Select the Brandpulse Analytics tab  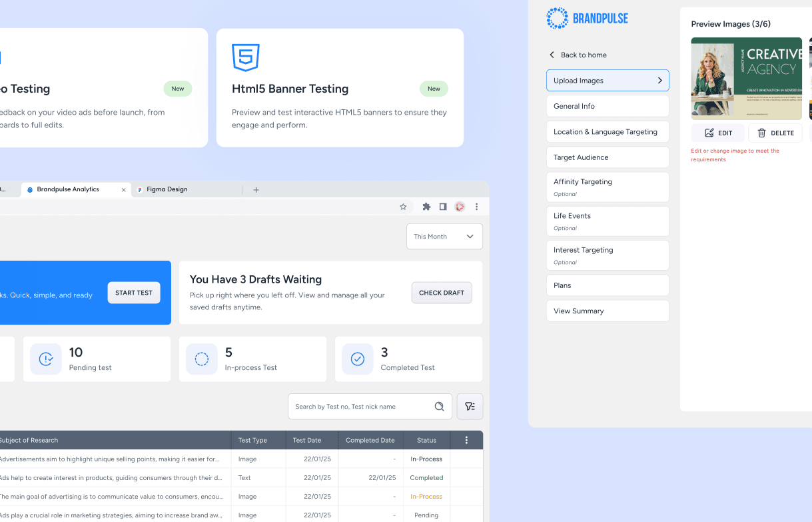[x=76, y=190]
